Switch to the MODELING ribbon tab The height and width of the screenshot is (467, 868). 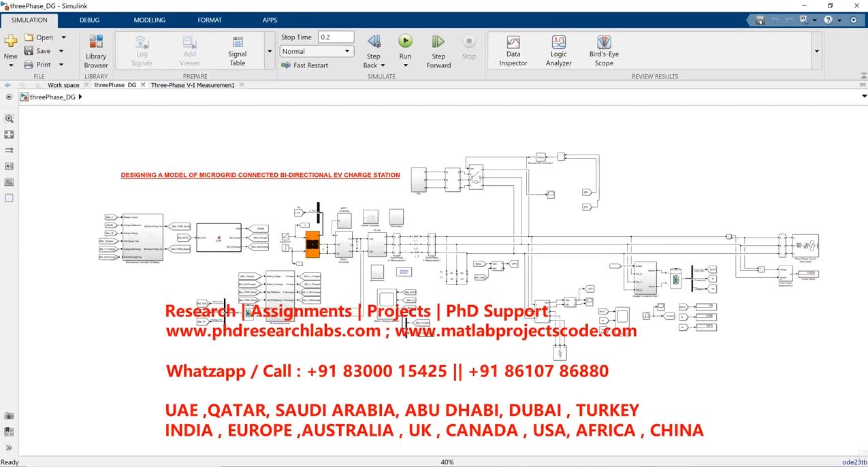(149, 20)
